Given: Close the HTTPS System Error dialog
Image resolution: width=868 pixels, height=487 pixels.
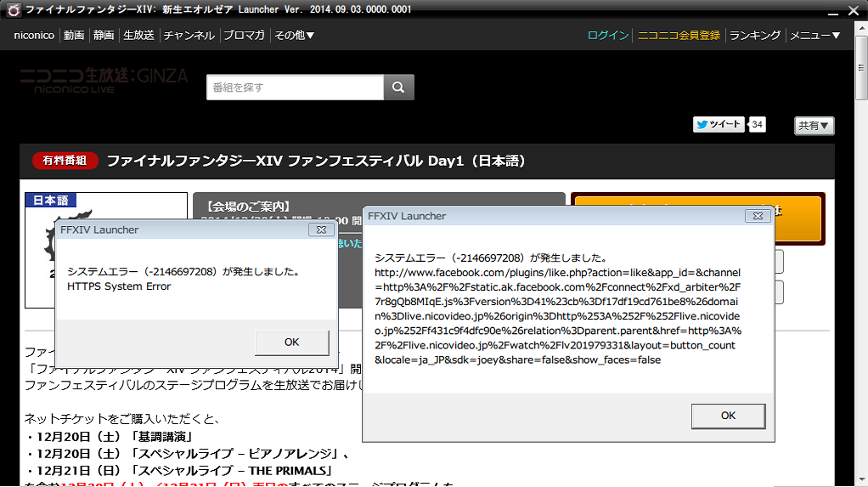Looking at the screenshot, I should (321, 229).
